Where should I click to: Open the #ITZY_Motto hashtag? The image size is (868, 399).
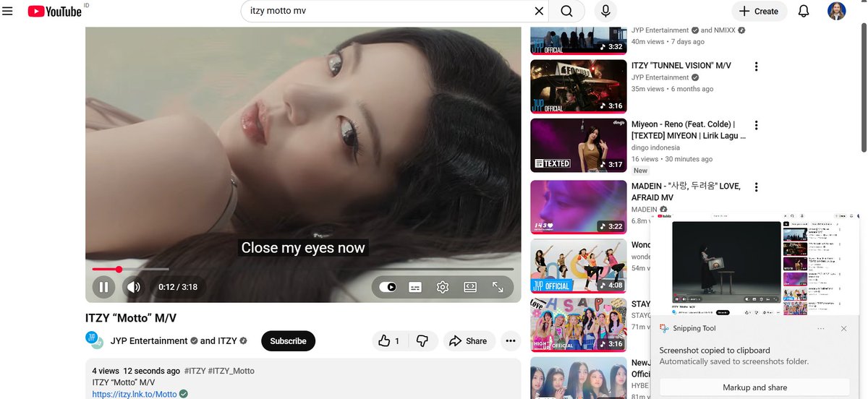(231, 371)
